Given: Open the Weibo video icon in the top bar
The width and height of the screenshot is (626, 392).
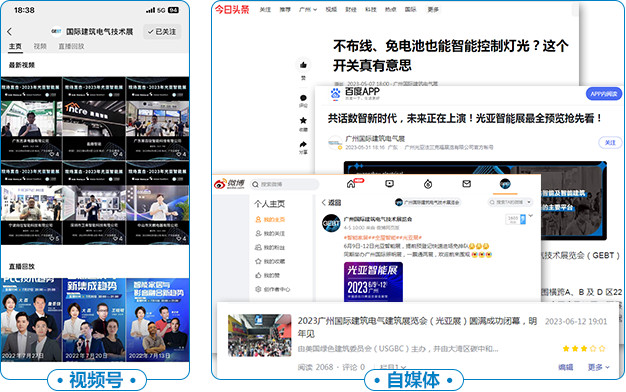Looking at the screenshot, I should coord(389,184).
